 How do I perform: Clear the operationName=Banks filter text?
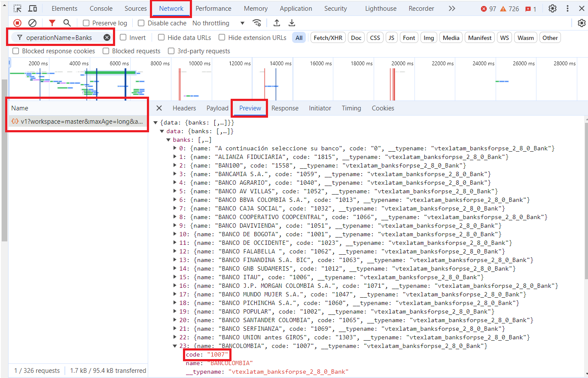click(107, 37)
